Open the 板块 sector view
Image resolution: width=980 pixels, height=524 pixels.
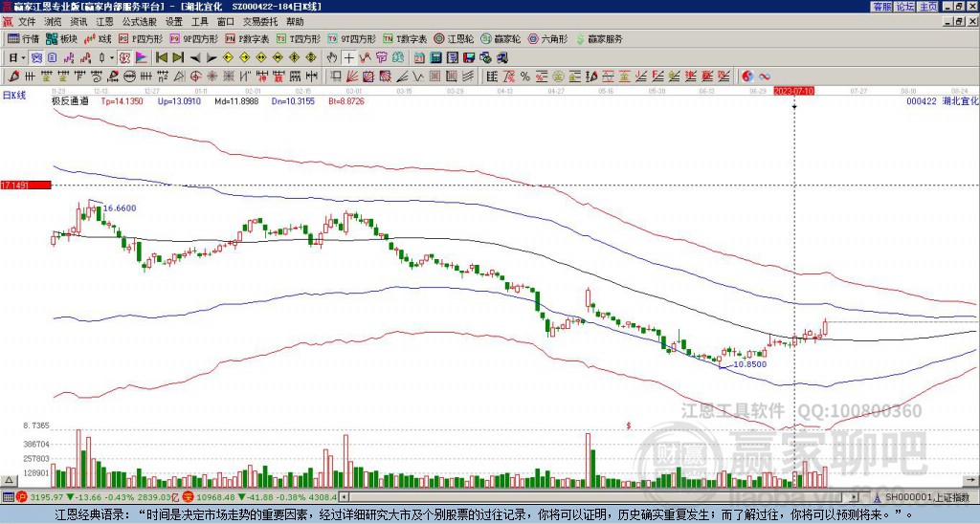(x=61, y=38)
